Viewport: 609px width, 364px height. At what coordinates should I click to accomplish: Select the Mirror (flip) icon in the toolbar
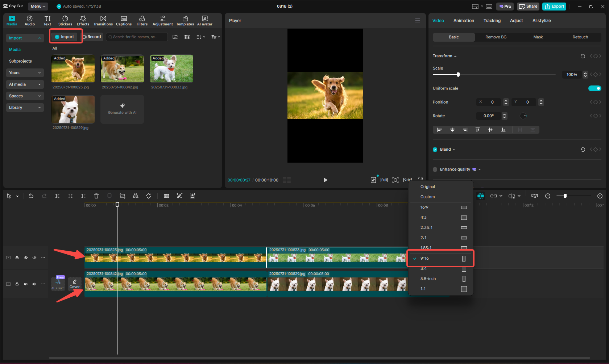click(135, 196)
